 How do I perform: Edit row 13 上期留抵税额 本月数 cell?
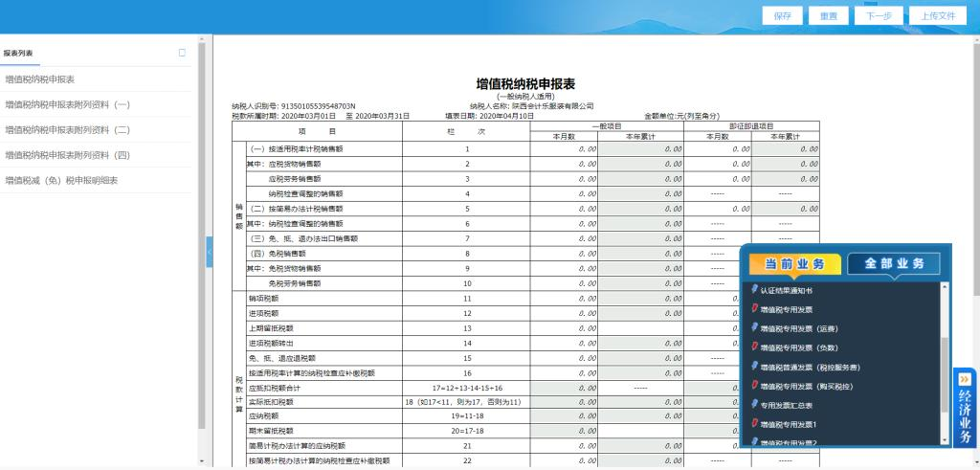(x=564, y=328)
